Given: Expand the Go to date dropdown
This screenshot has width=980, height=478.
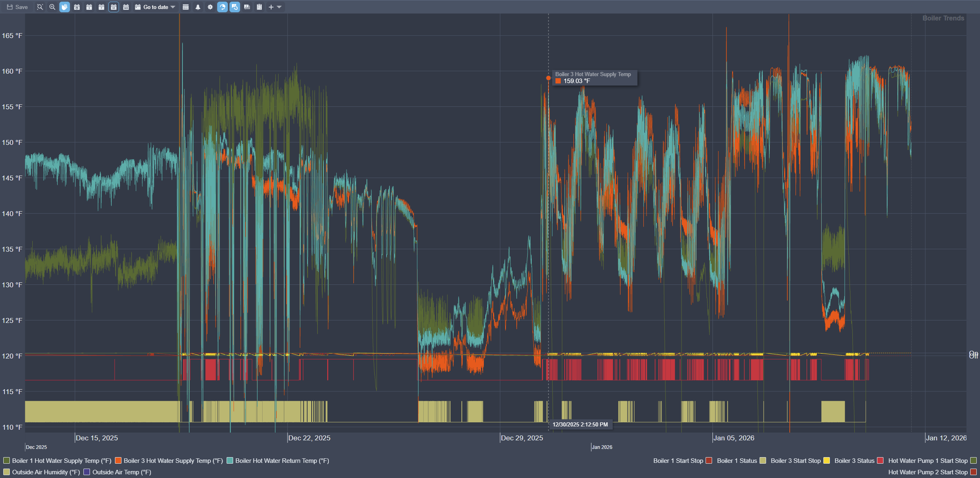Looking at the screenshot, I should pos(173,7).
